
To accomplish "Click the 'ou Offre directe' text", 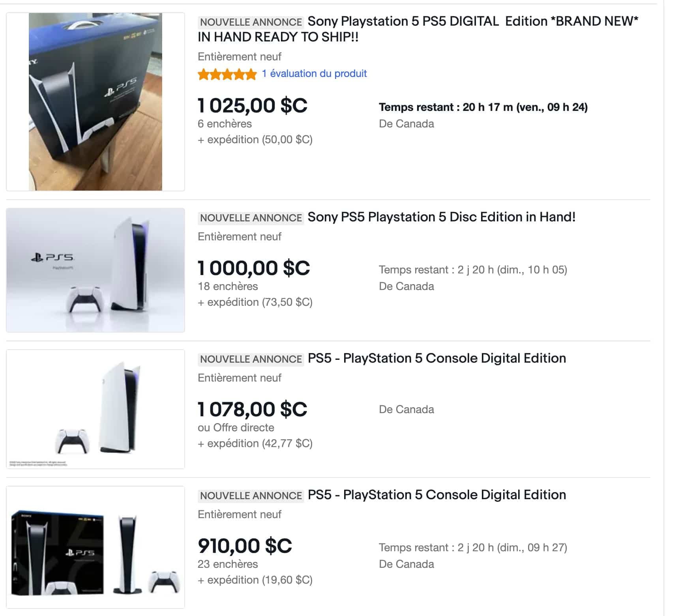I will [236, 428].
